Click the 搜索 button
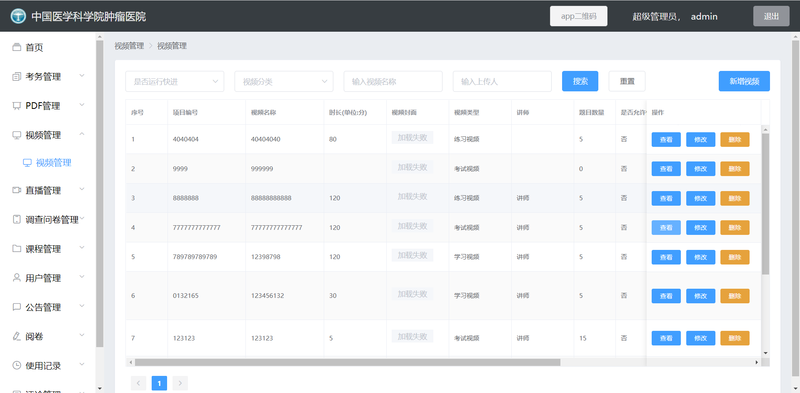800x393 pixels. pyautogui.click(x=580, y=81)
